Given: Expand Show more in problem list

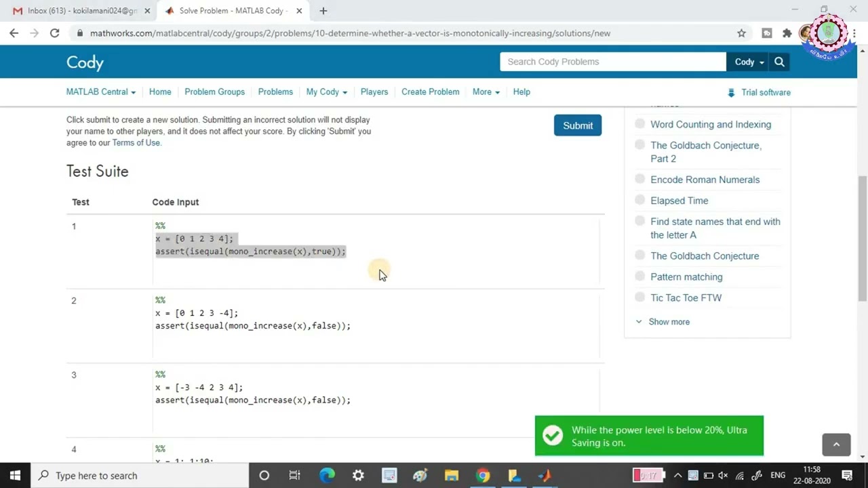Looking at the screenshot, I should click(x=663, y=322).
